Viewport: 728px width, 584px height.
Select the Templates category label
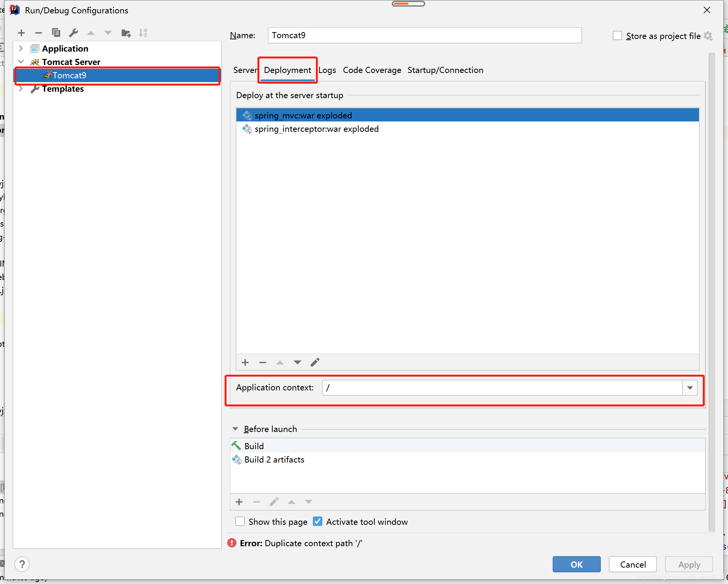coord(63,89)
